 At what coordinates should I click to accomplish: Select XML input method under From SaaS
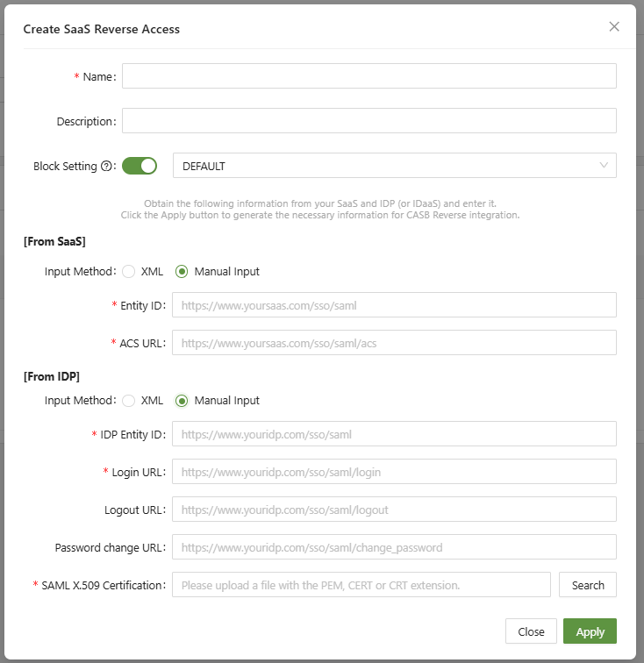(x=129, y=272)
